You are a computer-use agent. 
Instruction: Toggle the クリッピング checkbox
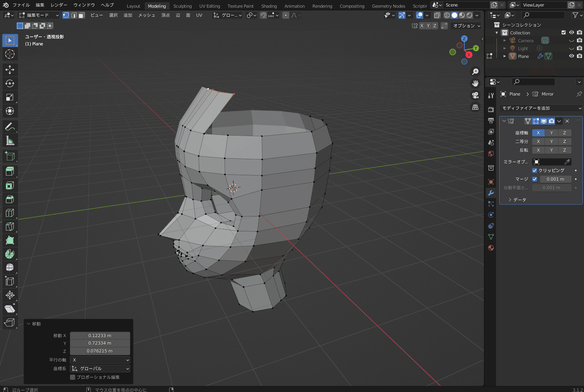pos(535,171)
